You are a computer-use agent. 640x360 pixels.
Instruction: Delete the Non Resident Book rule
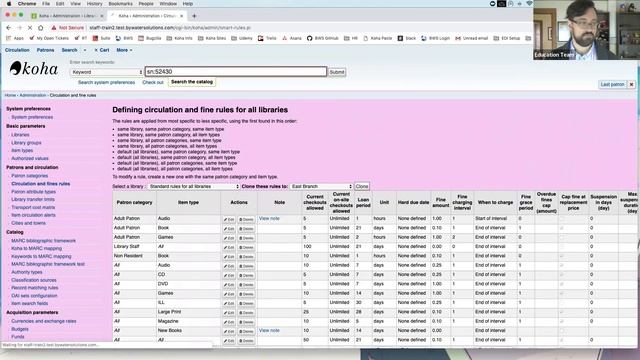pyautogui.click(x=247, y=257)
